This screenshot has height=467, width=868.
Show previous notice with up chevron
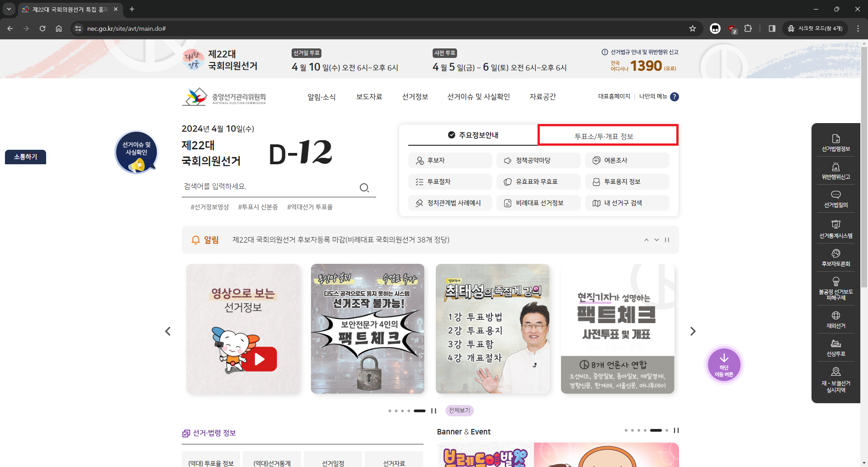click(646, 240)
